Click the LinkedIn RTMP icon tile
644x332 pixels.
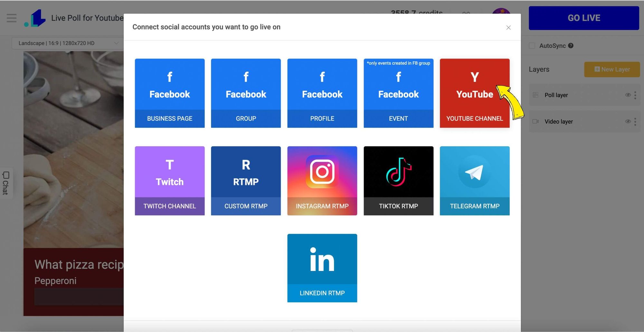(x=322, y=268)
